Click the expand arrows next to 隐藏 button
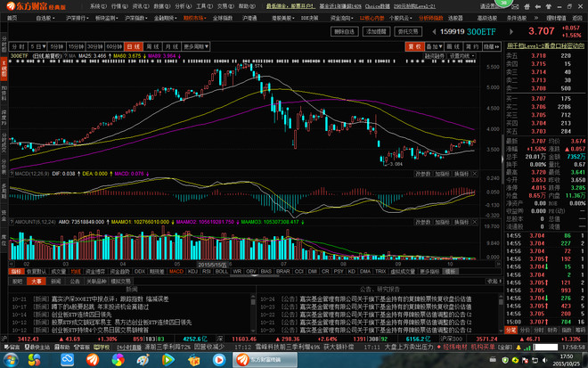Viewport: 588px width, 368px height. click(x=497, y=47)
